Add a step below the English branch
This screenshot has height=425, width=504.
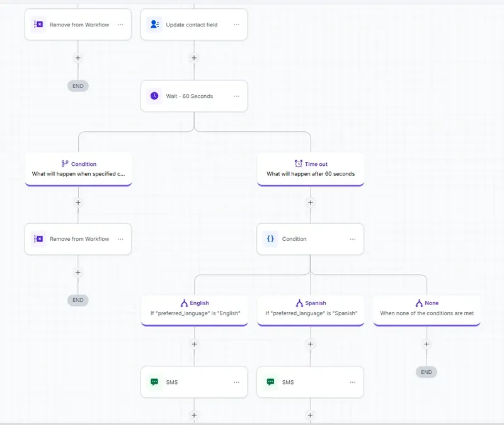[194, 344]
